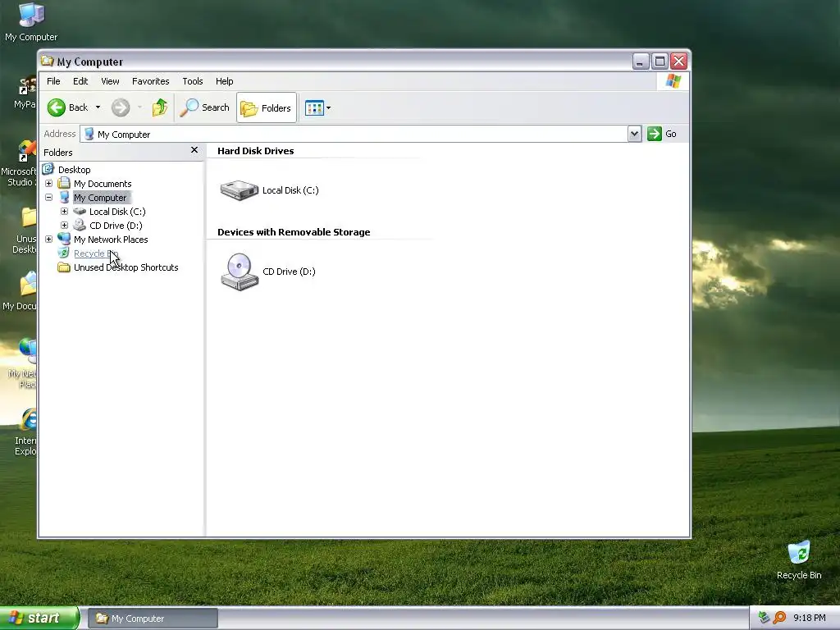Go up one folder level
This screenshot has height=630, width=840.
(160, 107)
